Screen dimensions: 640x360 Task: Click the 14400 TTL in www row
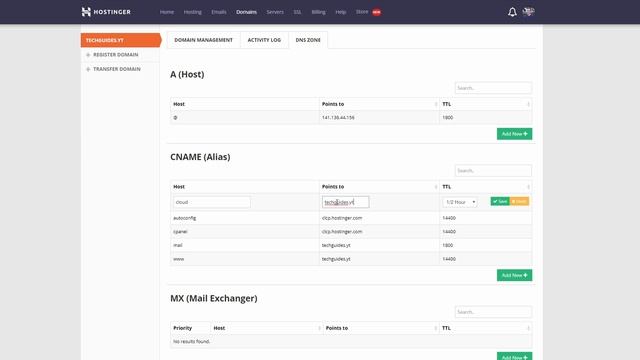click(449, 259)
